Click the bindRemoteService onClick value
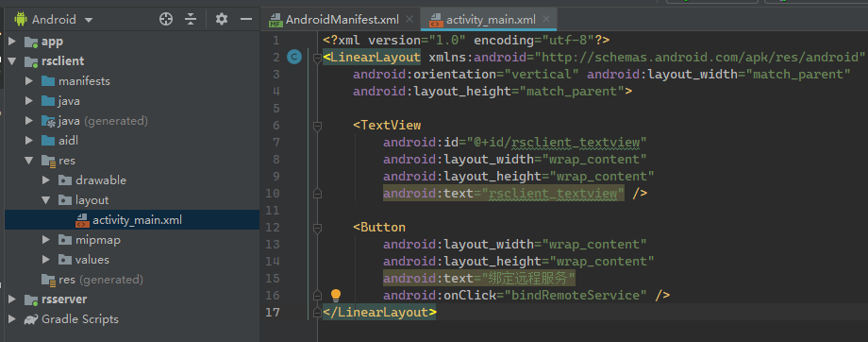 578,295
